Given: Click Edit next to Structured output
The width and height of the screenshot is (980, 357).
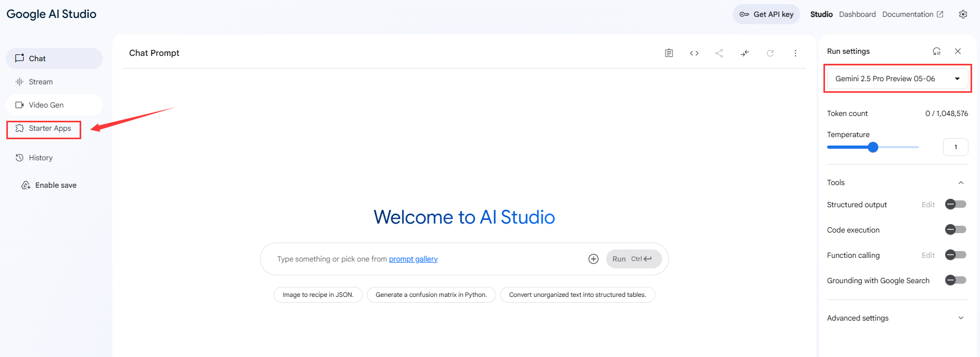Looking at the screenshot, I should [x=928, y=205].
